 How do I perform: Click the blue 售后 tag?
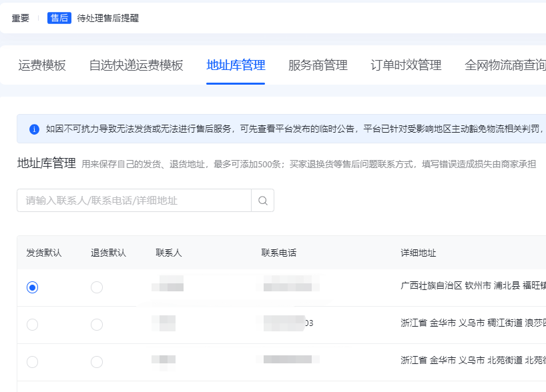pyautogui.click(x=59, y=18)
